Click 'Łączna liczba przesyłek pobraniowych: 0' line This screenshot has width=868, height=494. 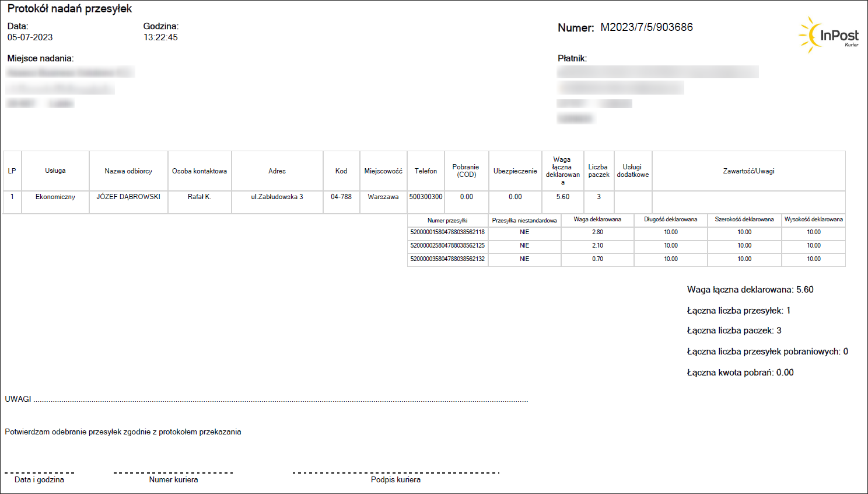[x=768, y=352]
